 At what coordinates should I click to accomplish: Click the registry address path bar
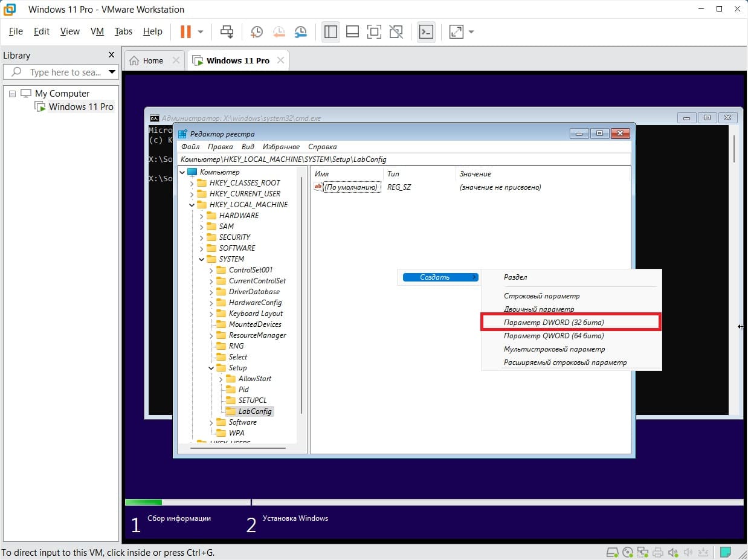pos(405,159)
